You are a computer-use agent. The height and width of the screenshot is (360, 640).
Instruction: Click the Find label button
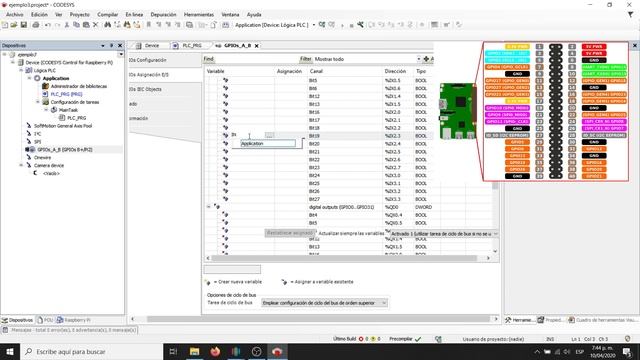(x=209, y=59)
